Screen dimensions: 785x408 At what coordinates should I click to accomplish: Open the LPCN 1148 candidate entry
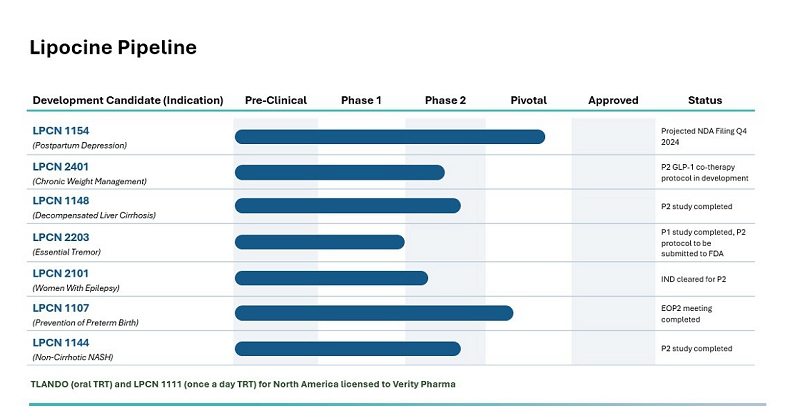[60, 201]
